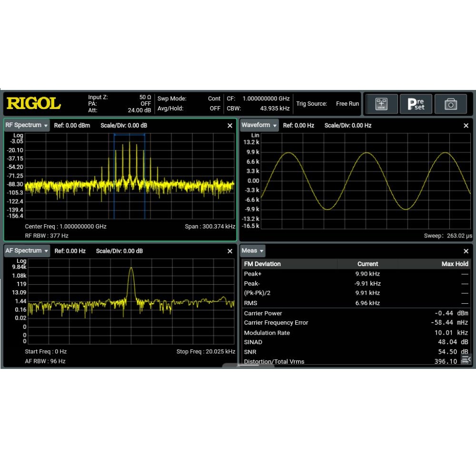
Task: Click Waveform Ref: 0.00 Hz
Action: pyautogui.click(x=298, y=125)
